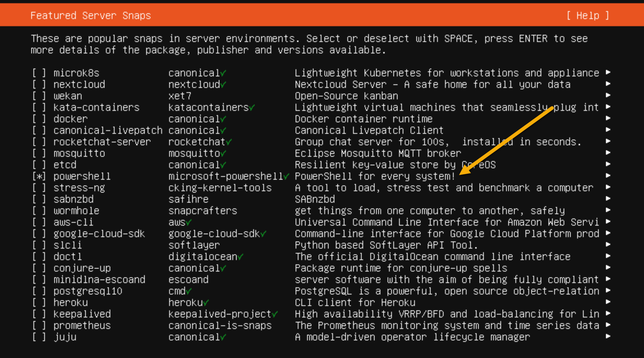Toggle the rocketchat-server checkbox

tap(39, 142)
